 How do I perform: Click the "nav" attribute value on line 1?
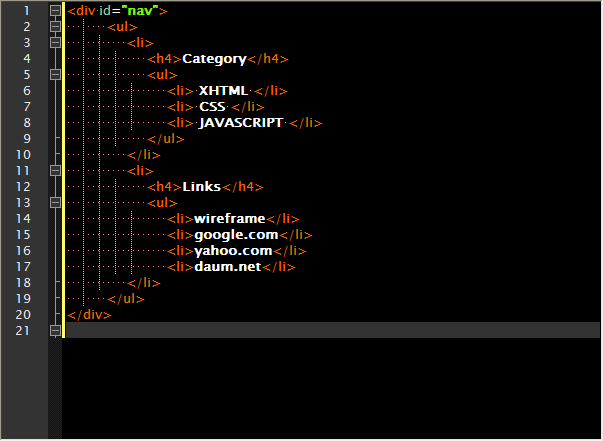click(x=140, y=10)
